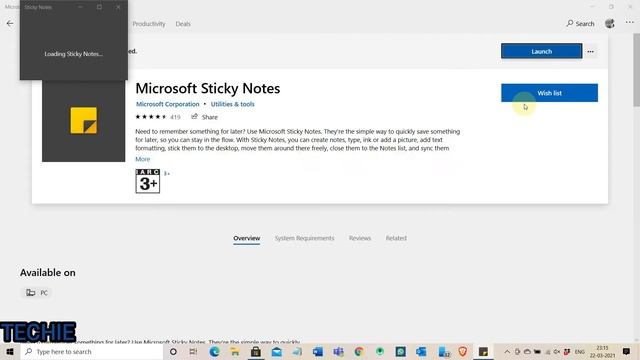640x360 pixels.
Task: Open Microsoft Edge from the taskbar
Action: [214, 351]
